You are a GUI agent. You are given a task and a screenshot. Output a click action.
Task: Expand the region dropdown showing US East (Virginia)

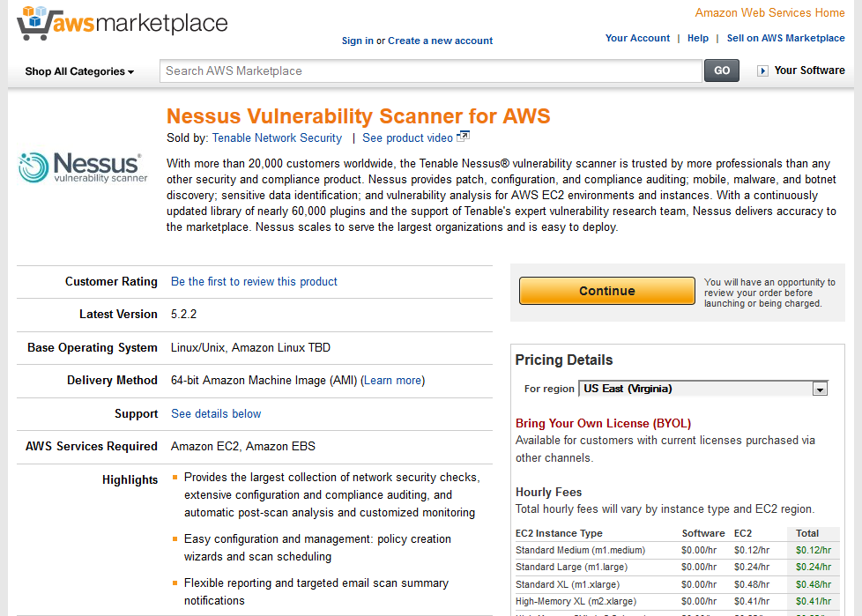(x=703, y=389)
